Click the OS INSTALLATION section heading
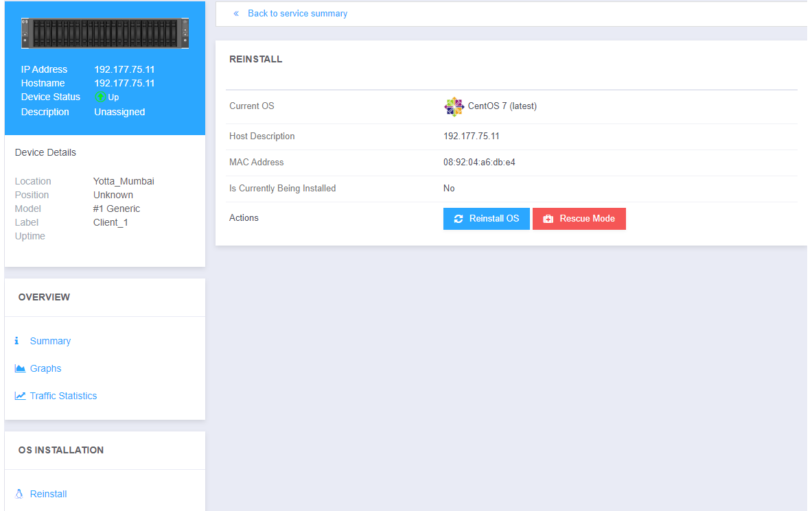The image size is (812, 511). point(61,451)
